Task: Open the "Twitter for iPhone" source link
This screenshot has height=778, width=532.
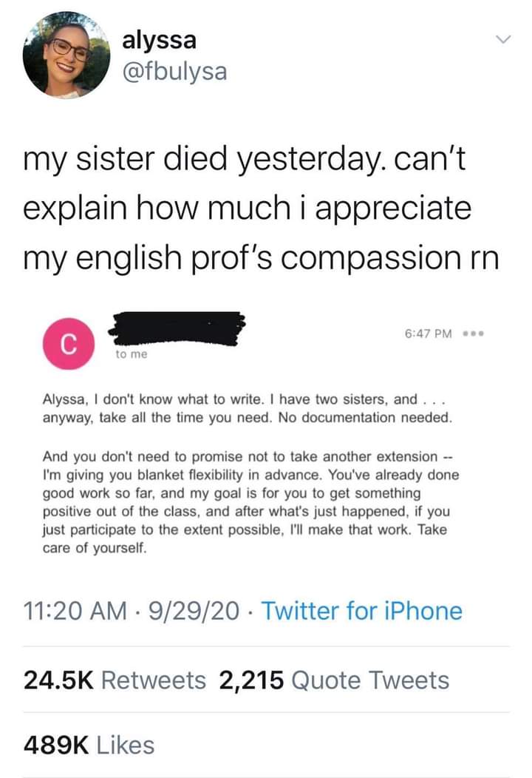Action: tap(362, 612)
